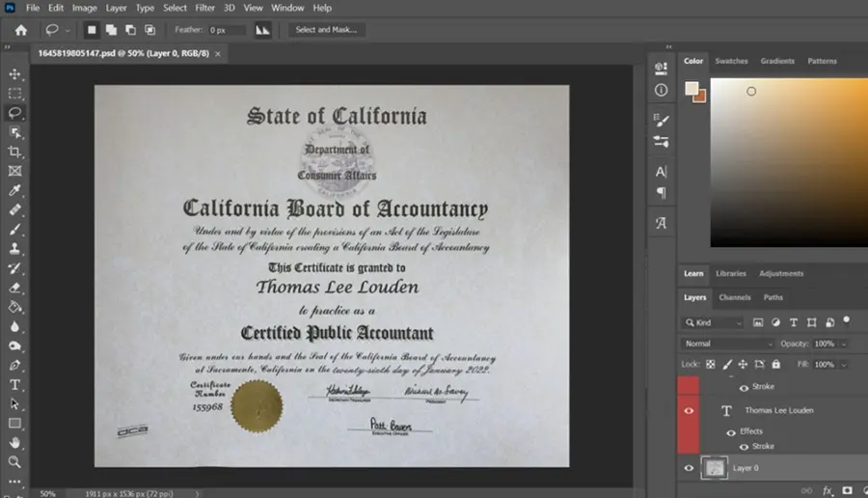Click the foreground color swatch
The image size is (868, 498).
[x=692, y=89]
